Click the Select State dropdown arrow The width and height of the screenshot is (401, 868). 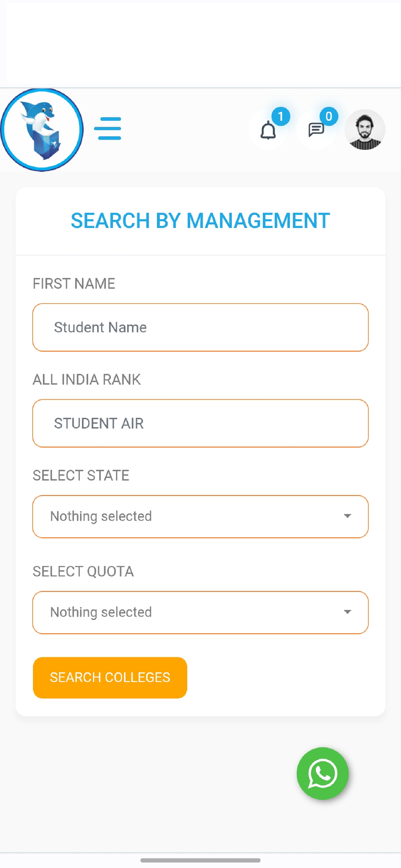tap(347, 516)
